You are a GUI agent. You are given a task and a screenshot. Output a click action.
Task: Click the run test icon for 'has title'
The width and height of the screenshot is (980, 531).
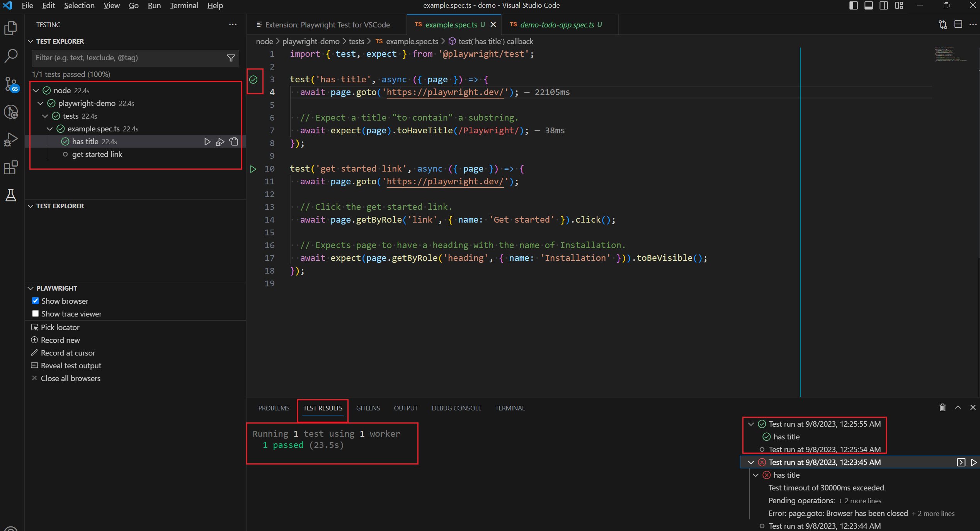pos(207,141)
